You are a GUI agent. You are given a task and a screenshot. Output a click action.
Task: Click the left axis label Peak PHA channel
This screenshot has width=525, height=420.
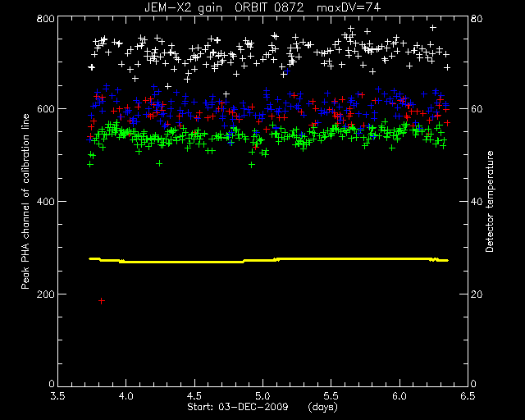pyautogui.click(x=25, y=201)
